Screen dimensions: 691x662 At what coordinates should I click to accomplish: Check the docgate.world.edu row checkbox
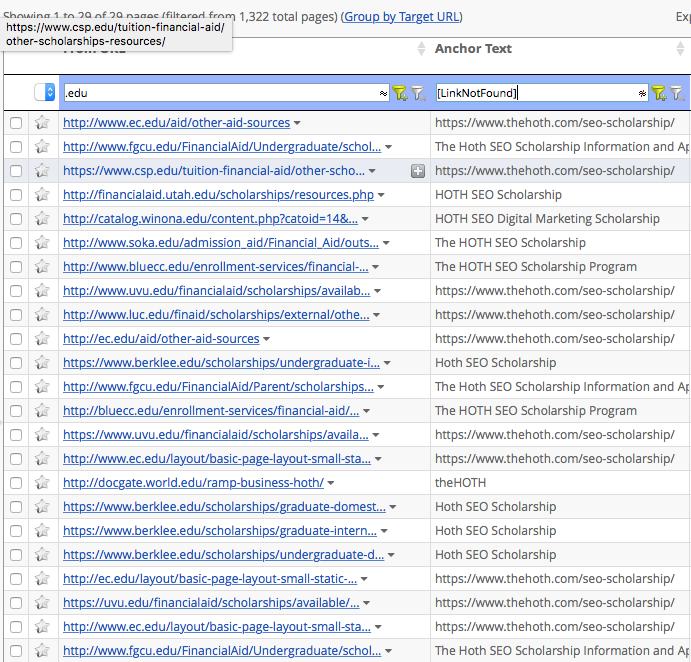point(16,483)
